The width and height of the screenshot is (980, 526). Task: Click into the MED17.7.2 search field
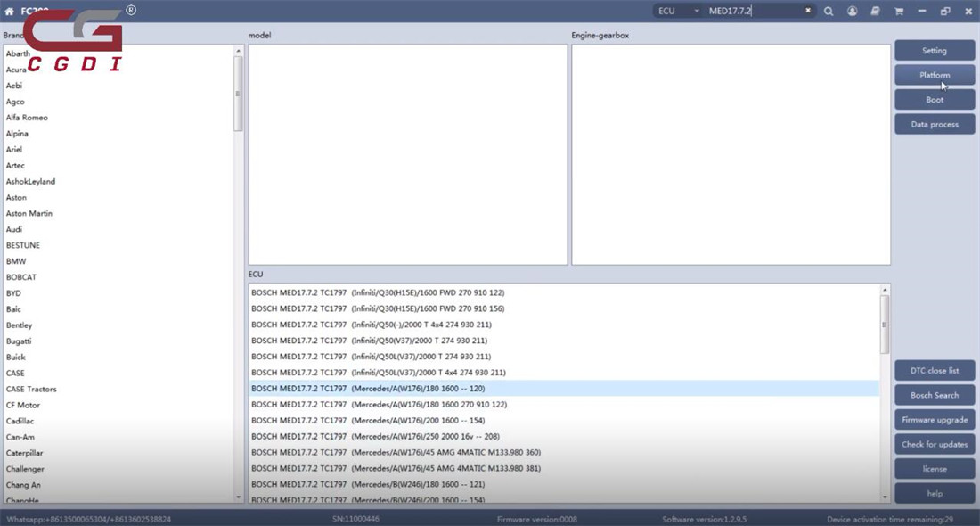753,11
